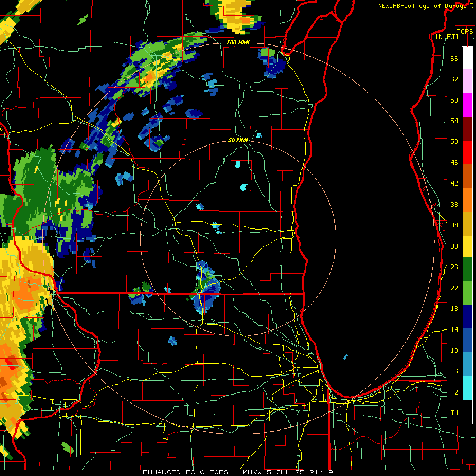The height and width of the screenshot is (476, 476).
Task: Select the 54 scale label
Action: [x=454, y=121]
